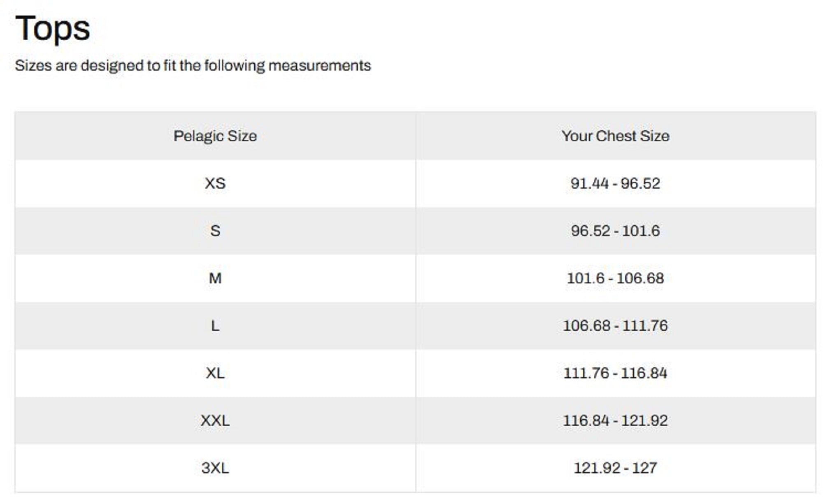
Task: Select the M size cell
Action: pos(215,278)
